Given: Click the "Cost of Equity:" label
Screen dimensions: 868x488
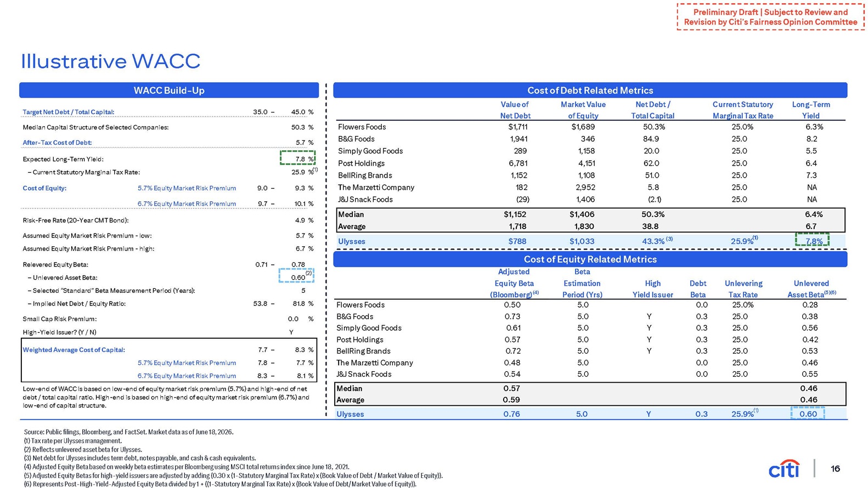Looking at the screenshot, I should 44,188.
